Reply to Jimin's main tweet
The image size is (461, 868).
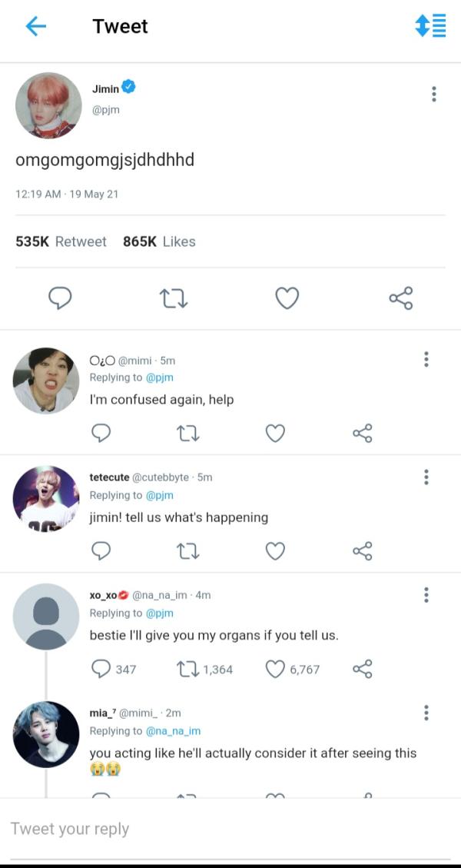tap(60, 298)
